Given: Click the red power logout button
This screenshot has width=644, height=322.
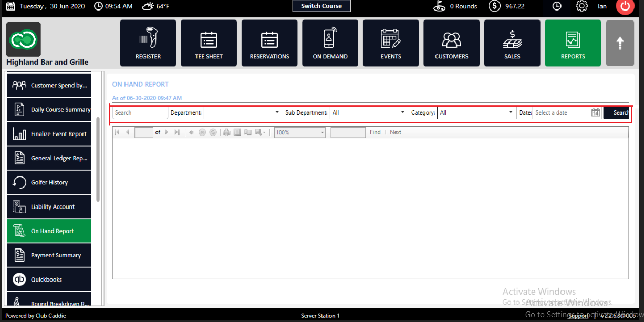Looking at the screenshot, I should coord(625,6).
